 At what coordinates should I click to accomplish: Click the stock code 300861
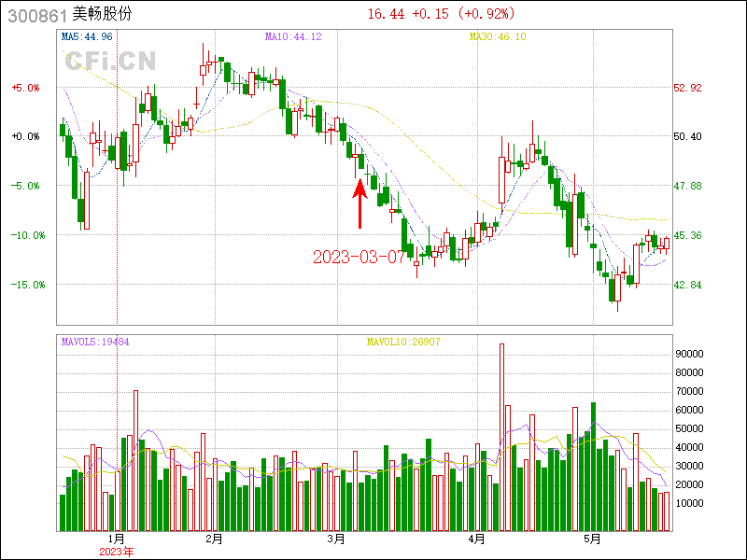(37, 16)
